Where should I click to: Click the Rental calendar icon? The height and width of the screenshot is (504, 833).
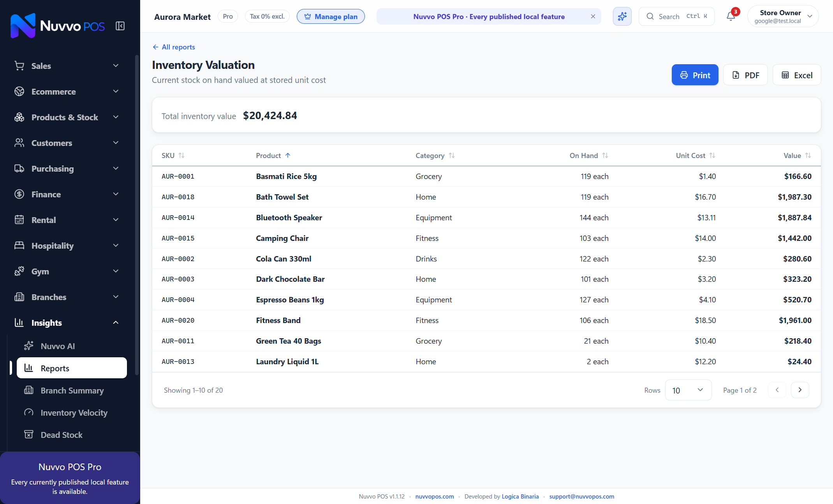19,220
